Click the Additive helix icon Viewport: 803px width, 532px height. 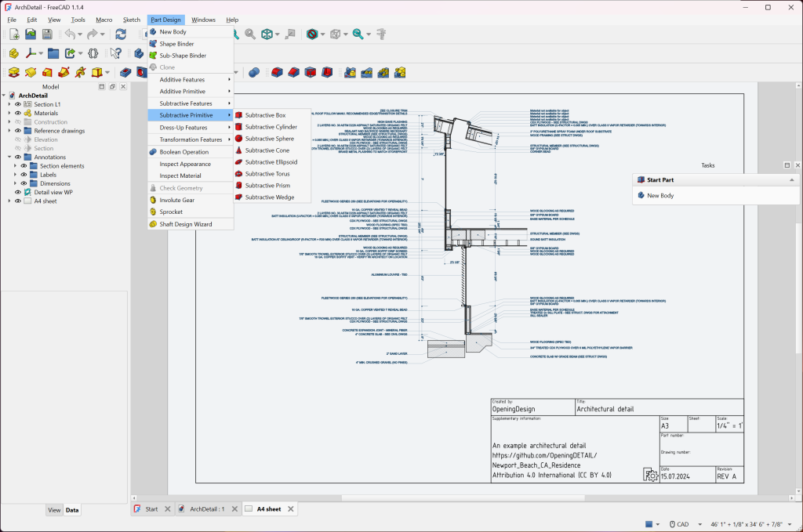pos(81,73)
